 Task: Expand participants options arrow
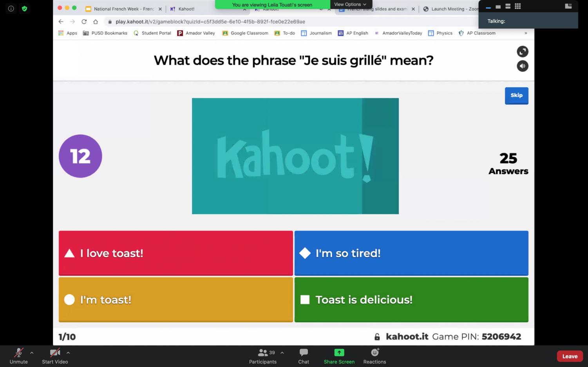coord(282,353)
